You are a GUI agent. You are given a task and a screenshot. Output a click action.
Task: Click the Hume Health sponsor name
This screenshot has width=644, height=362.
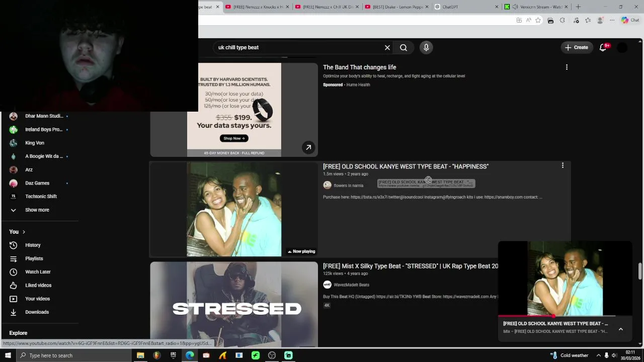pos(358,84)
